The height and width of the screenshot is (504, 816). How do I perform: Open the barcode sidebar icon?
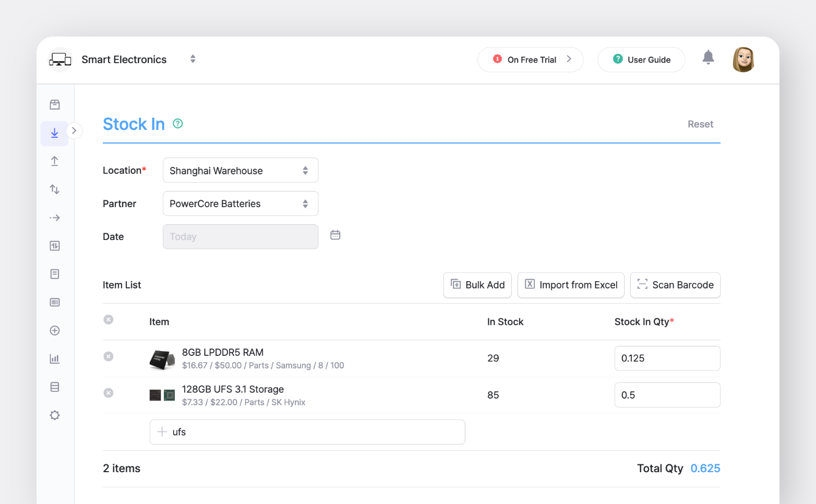point(54,302)
